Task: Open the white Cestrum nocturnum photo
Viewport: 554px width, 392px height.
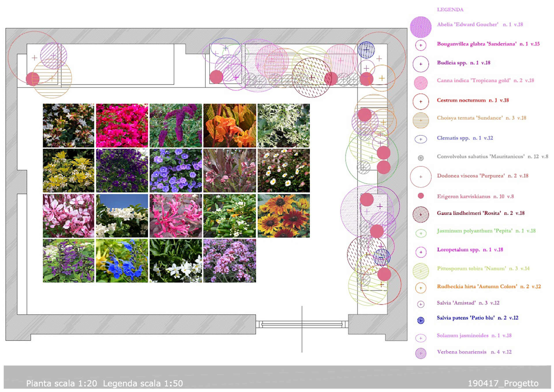Action: [x=284, y=125]
